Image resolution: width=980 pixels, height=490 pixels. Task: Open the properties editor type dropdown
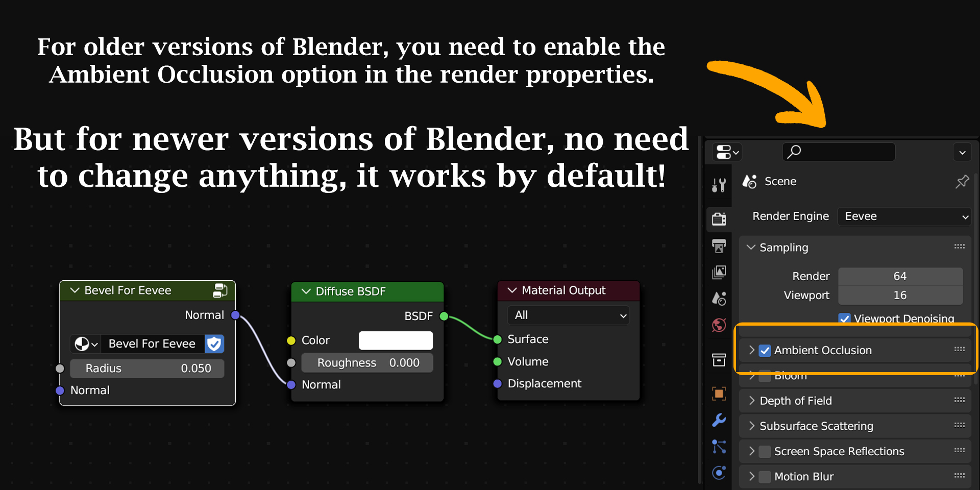[727, 152]
